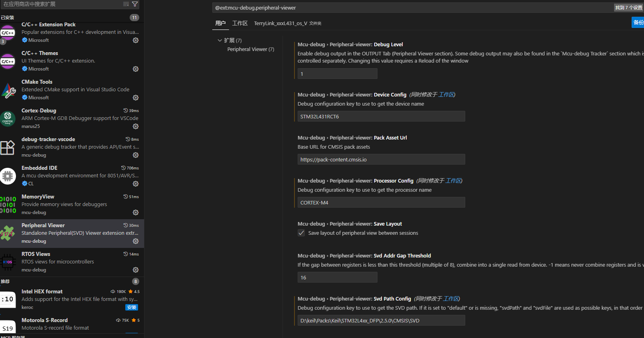The height and width of the screenshot is (338, 644).
Task: Collapse the 推荐 recommended section
Action: pos(5,281)
